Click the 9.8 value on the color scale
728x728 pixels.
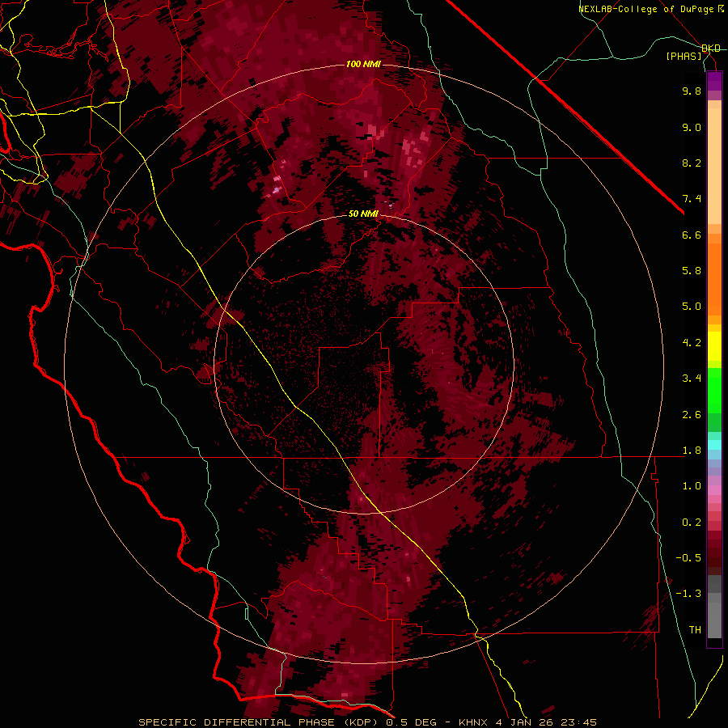pyautogui.click(x=692, y=91)
